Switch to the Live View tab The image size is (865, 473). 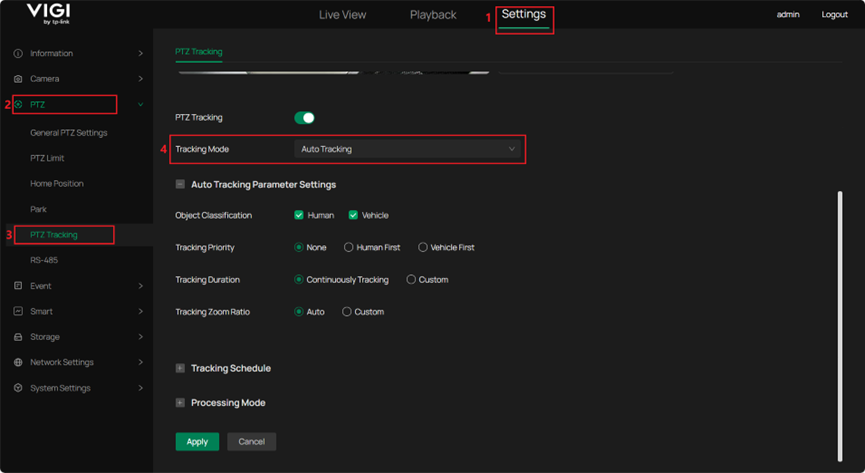(x=343, y=15)
